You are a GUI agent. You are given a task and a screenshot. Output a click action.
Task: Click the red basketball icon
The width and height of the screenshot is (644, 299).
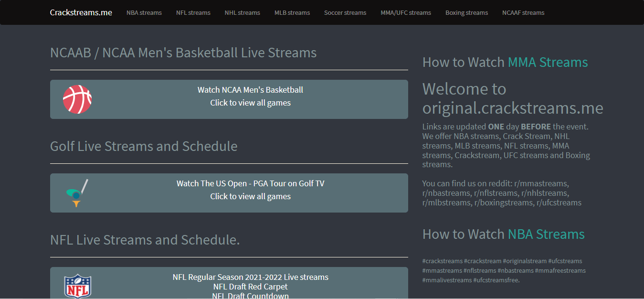[77, 99]
